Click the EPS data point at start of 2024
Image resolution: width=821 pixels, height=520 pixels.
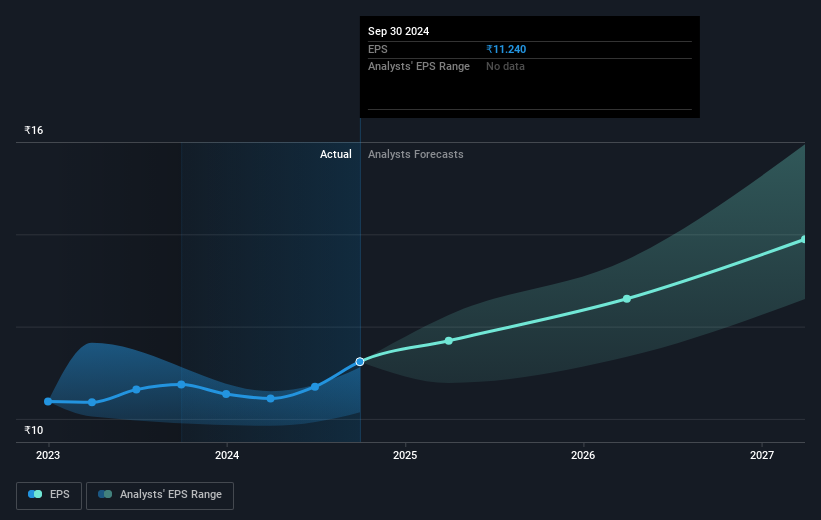(x=226, y=394)
